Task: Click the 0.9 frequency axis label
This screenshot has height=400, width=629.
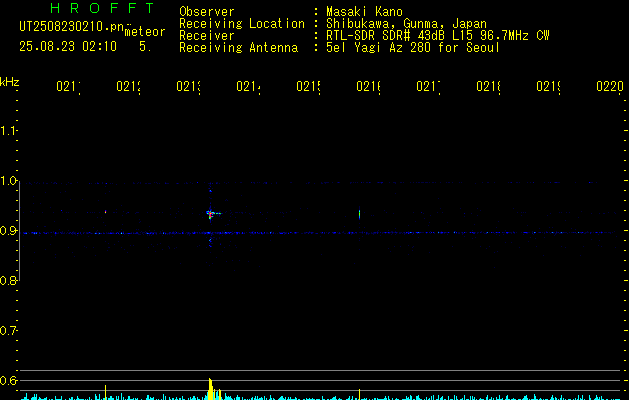Action: tap(8, 230)
